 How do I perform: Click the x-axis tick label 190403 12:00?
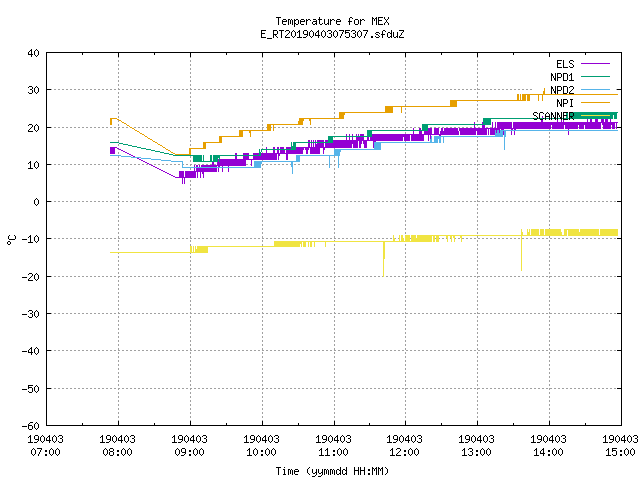404,446
